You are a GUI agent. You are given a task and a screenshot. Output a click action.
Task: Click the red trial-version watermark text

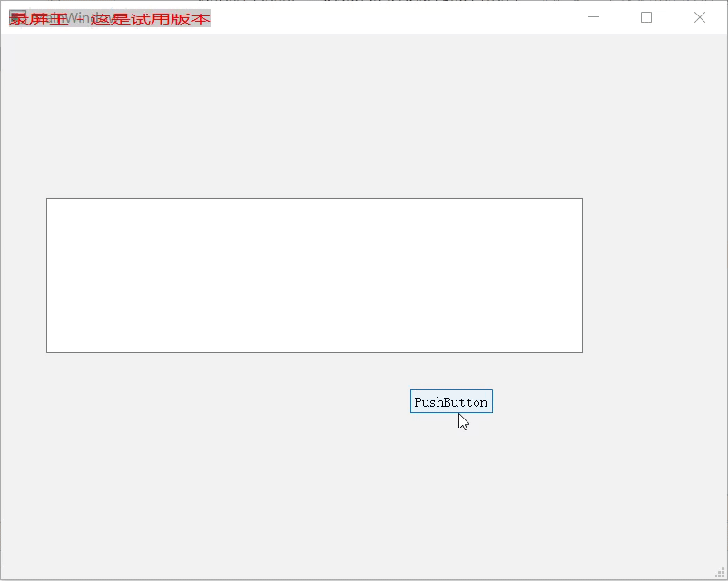(110, 18)
